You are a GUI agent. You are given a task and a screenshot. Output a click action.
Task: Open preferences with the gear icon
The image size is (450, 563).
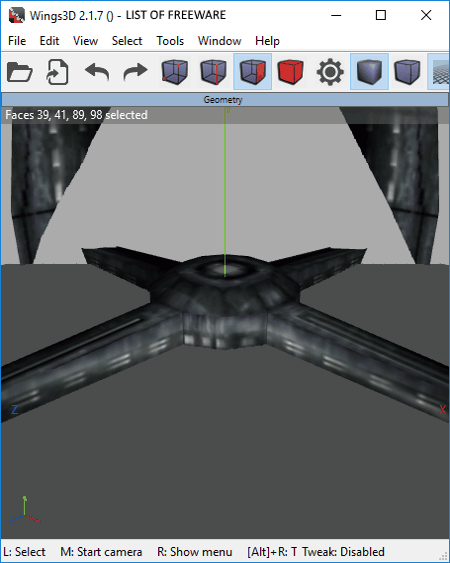330,72
